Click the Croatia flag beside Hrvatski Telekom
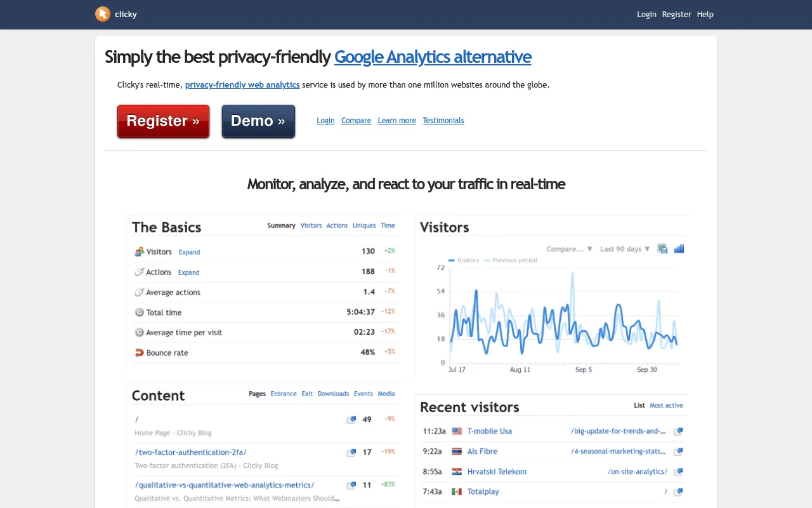Viewport: 812px width, 508px height. [457, 472]
